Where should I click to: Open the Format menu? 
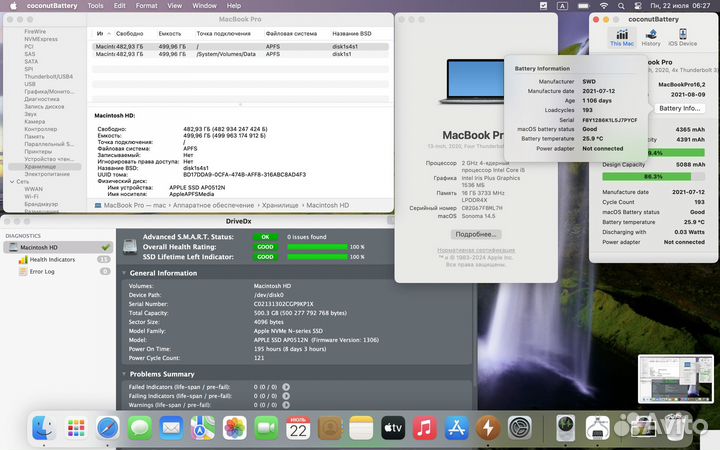pyautogui.click(x=146, y=6)
